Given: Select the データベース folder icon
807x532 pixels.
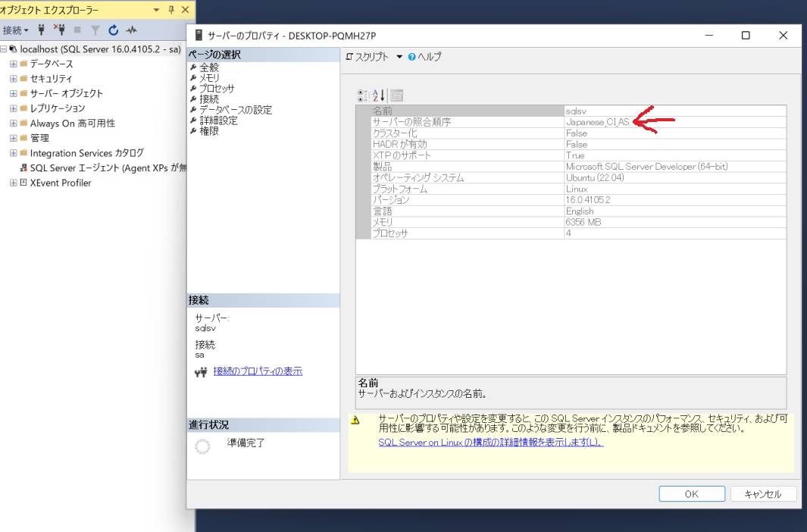Looking at the screenshot, I should (x=23, y=64).
